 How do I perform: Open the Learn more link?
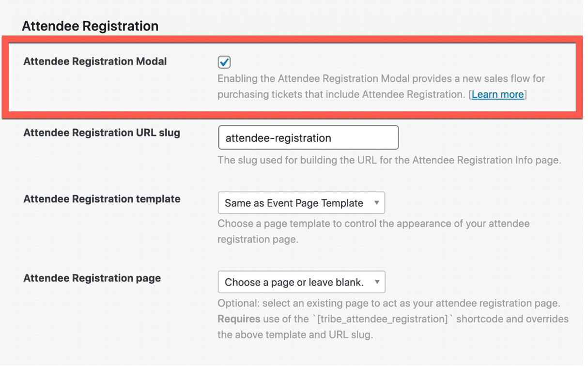497,94
